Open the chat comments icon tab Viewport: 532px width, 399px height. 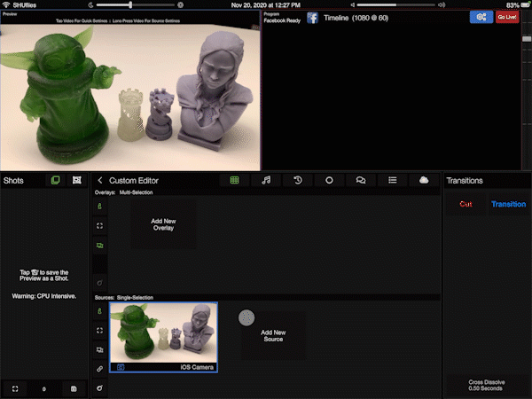tap(361, 180)
